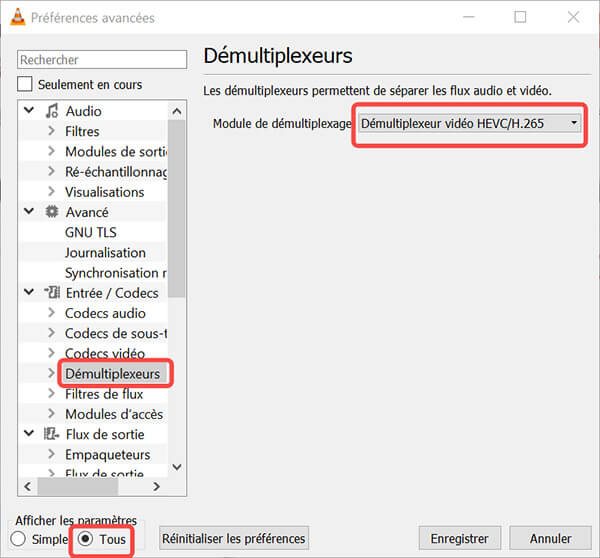
Task: Expand the Codecs vidéo node
Action: click(51, 353)
